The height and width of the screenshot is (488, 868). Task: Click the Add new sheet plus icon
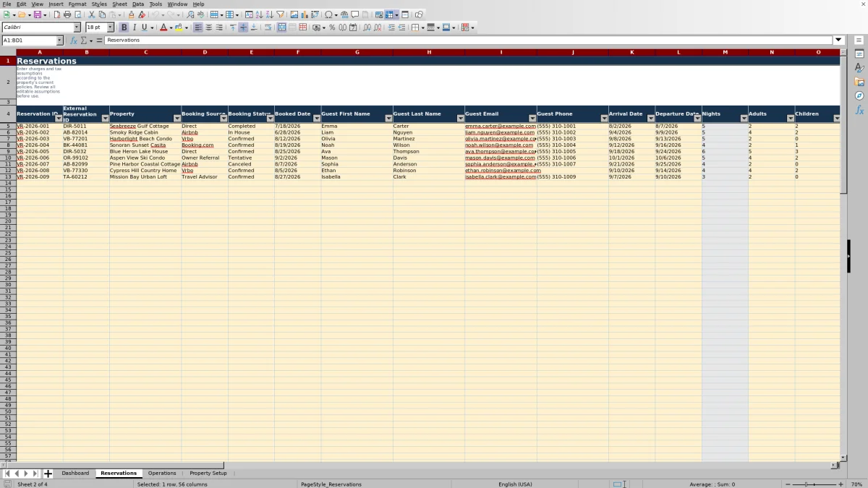[x=48, y=474]
